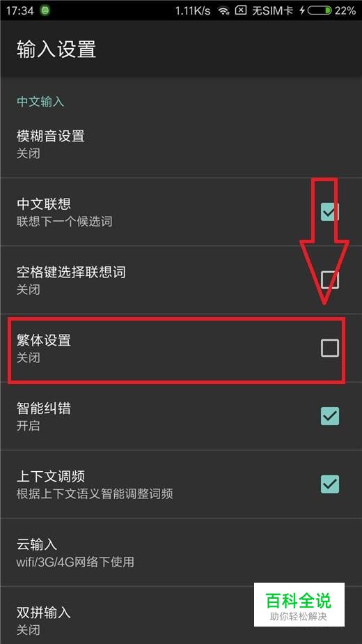Tap the 百科全说 watermark logo
The height and width of the screenshot is (644, 362).
click(x=299, y=604)
